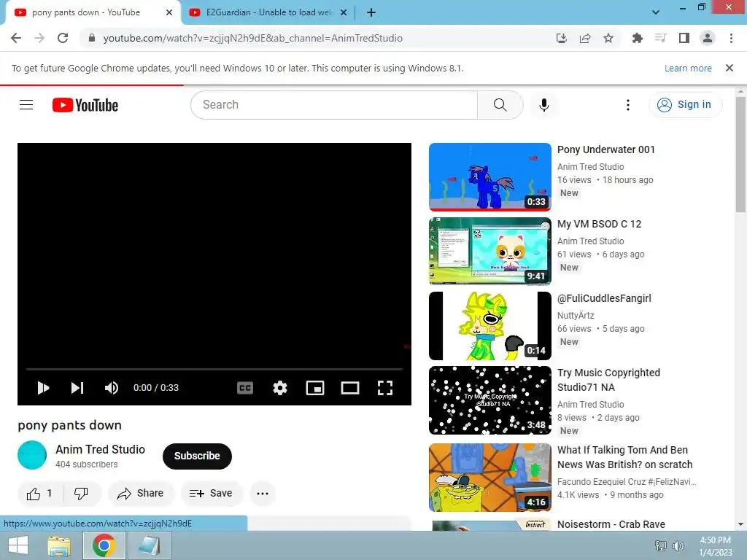This screenshot has height=560, width=747.
Task: Open the notepad app in taskbar
Action: [149, 545]
